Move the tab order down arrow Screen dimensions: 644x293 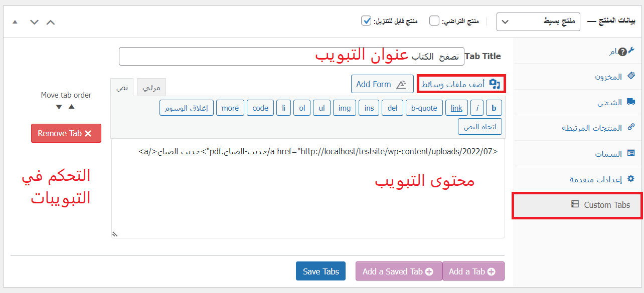pos(59,107)
